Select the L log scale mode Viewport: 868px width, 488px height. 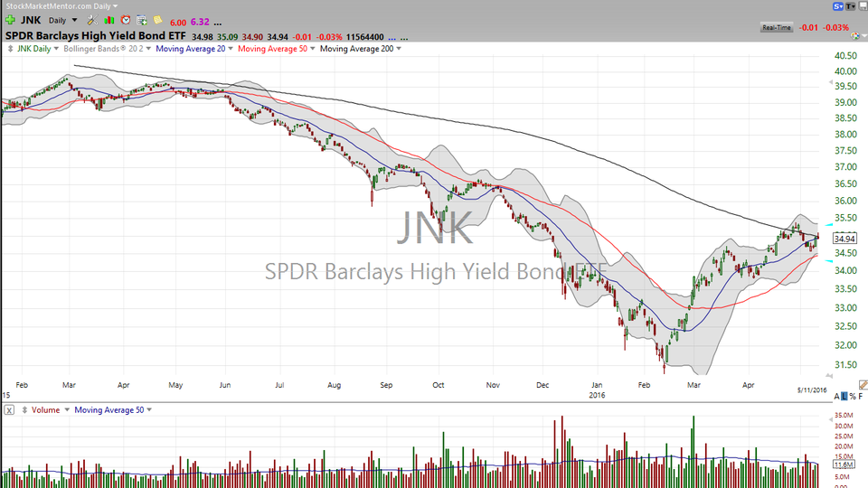coord(844,396)
